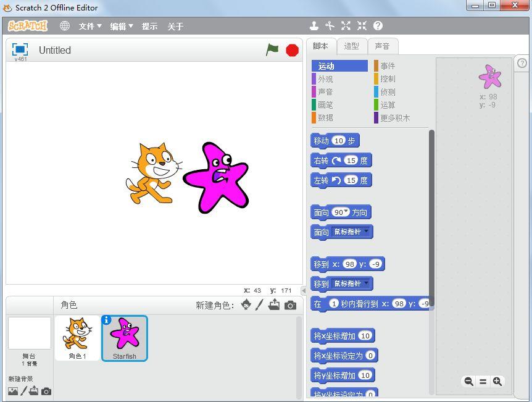
Task: Click the green flag to start
Action: (x=272, y=49)
